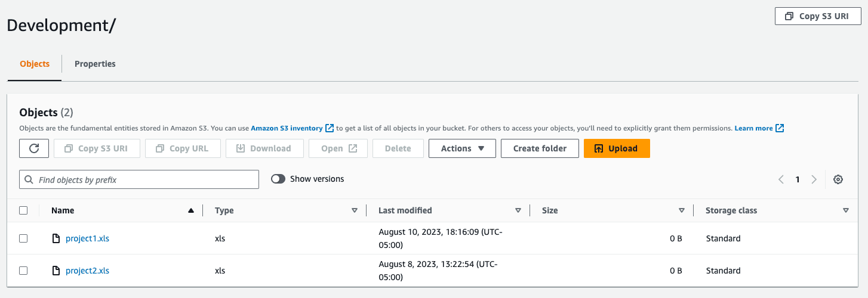Expand the Actions dropdown menu

pyautogui.click(x=462, y=148)
